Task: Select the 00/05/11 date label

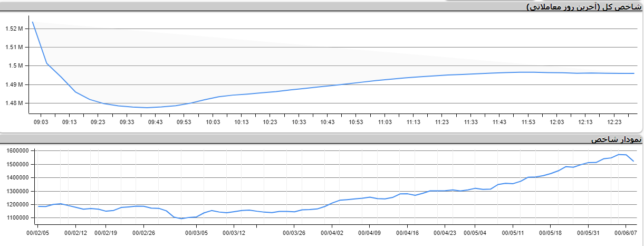Action: point(513,232)
